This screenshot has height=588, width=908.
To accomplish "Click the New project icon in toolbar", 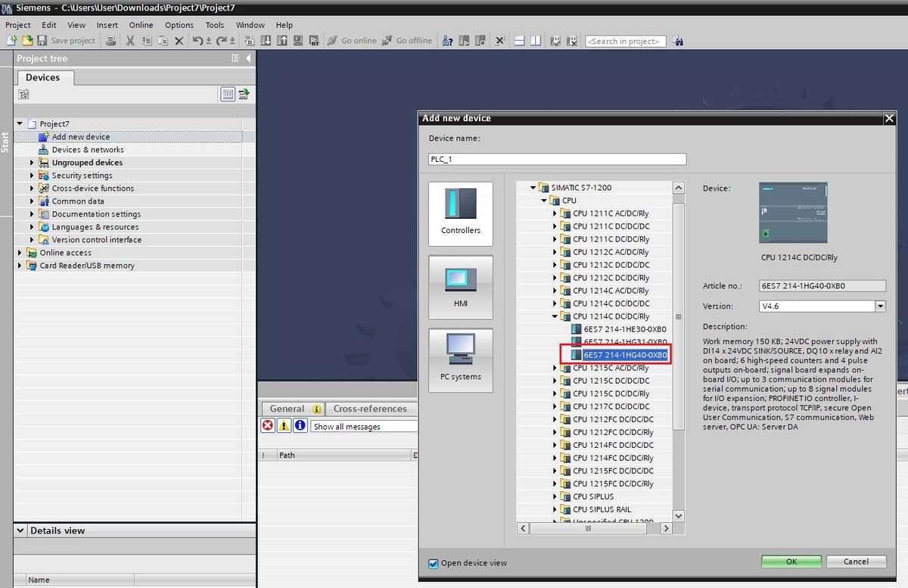I will point(11,41).
